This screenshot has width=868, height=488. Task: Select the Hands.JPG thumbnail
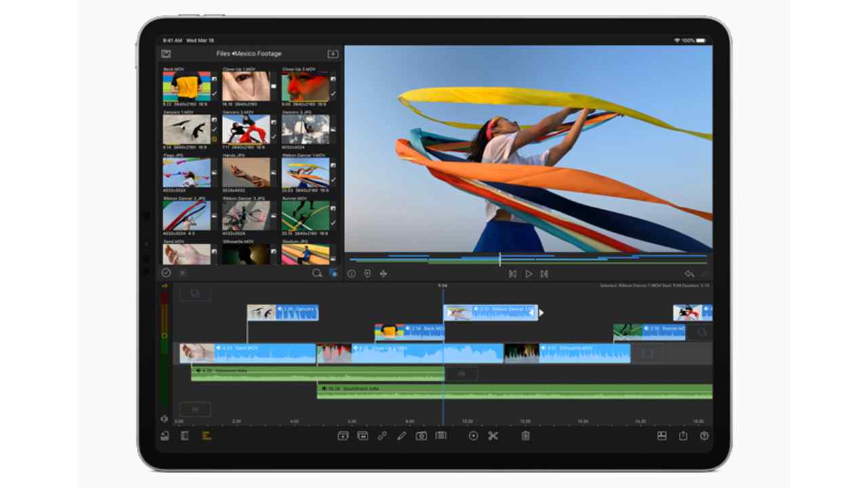coord(246,173)
